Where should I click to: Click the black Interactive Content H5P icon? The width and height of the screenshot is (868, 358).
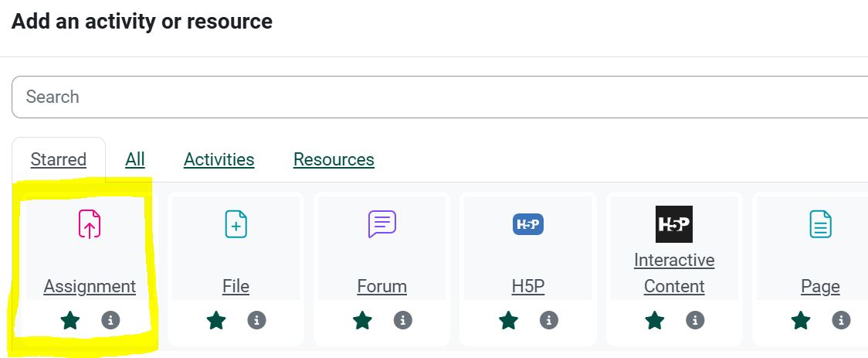click(x=674, y=224)
